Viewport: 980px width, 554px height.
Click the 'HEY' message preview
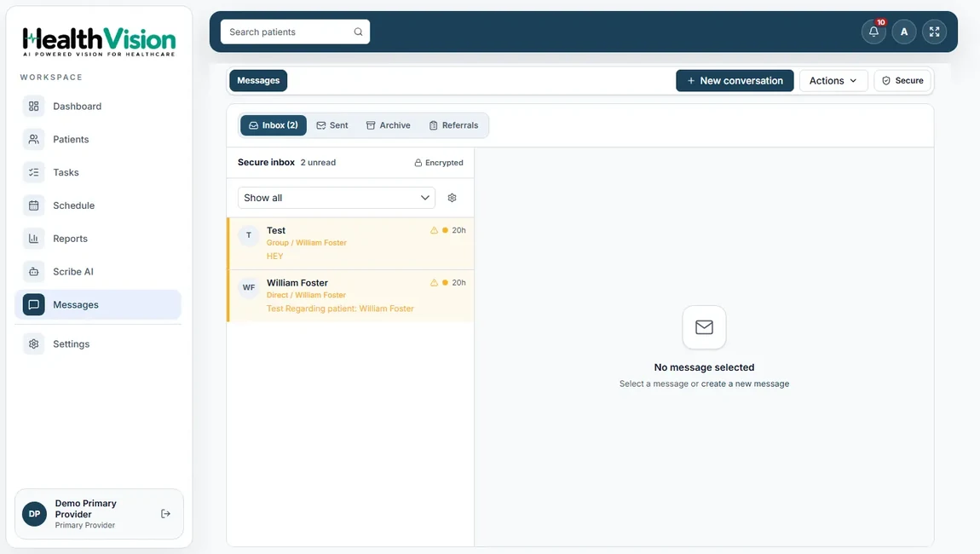tap(275, 257)
